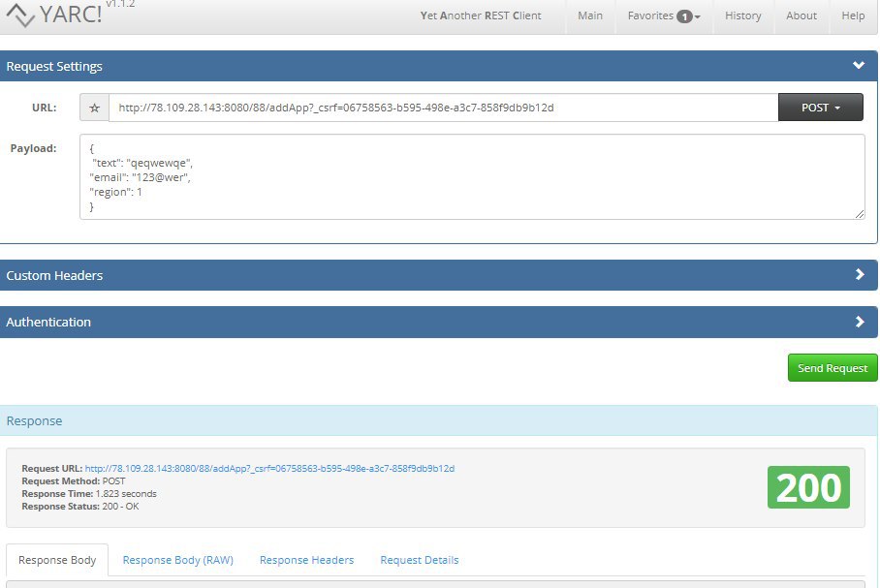This screenshot has height=588, width=880.
Task: Open the History page
Action: [742, 16]
